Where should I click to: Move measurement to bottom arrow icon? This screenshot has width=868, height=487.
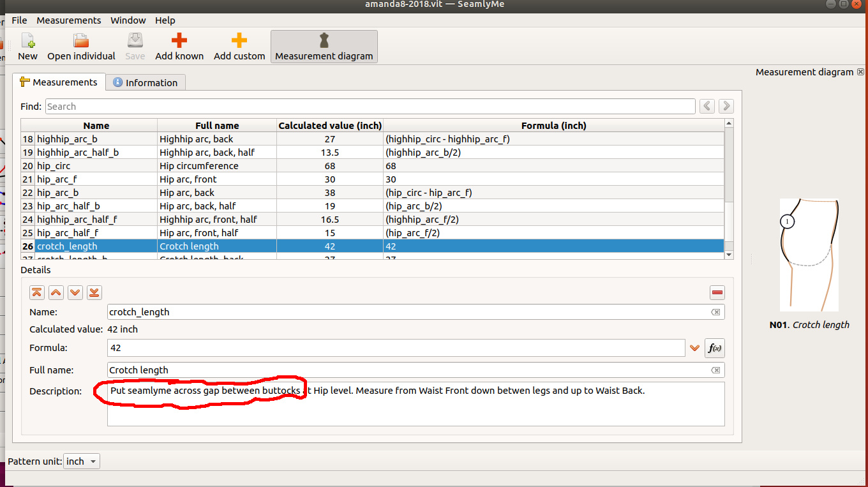(x=94, y=292)
